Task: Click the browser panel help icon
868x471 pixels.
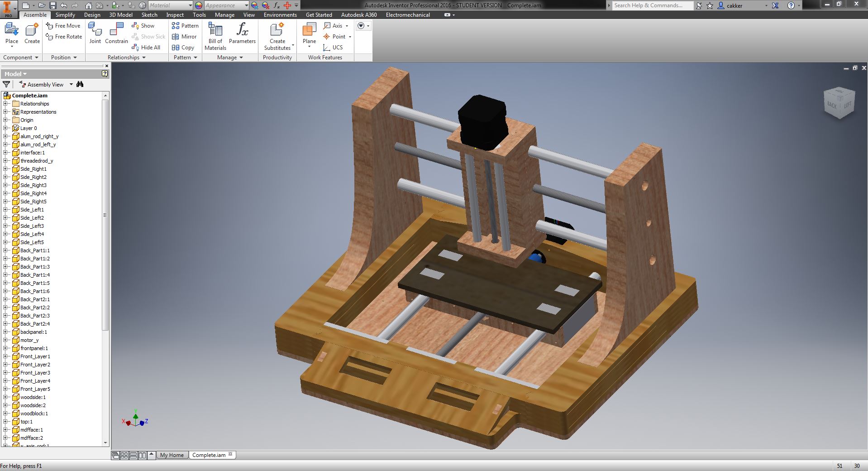Action: (x=105, y=74)
